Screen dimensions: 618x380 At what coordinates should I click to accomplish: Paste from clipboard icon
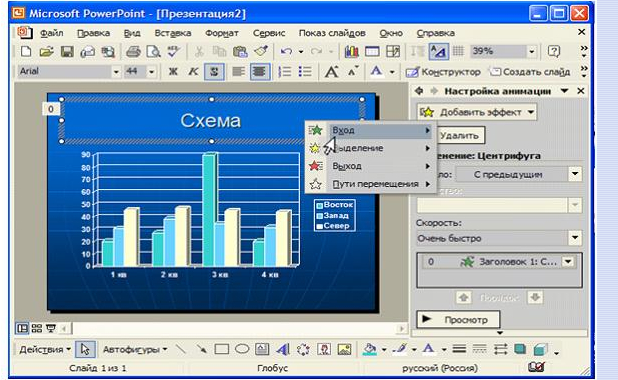click(x=240, y=51)
